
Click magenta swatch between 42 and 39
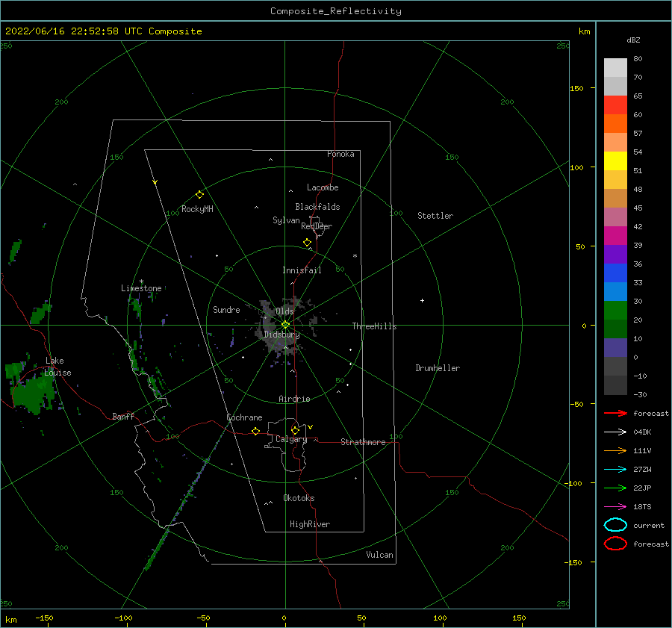615,236
